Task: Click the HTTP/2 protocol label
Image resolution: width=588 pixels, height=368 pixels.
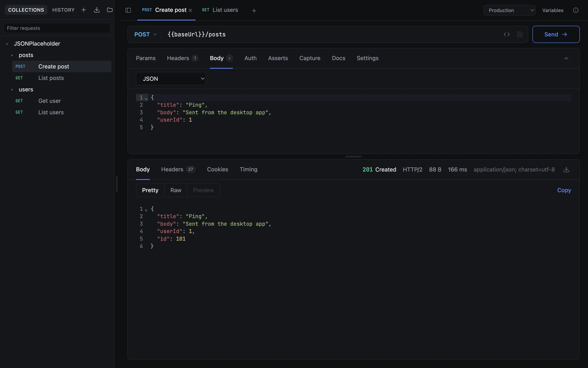Action: tap(412, 170)
